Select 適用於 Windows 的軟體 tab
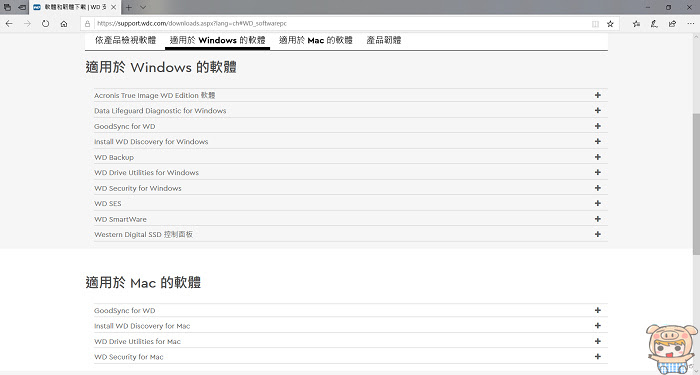This screenshot has width=700, height=375. [x=217, y=40]
